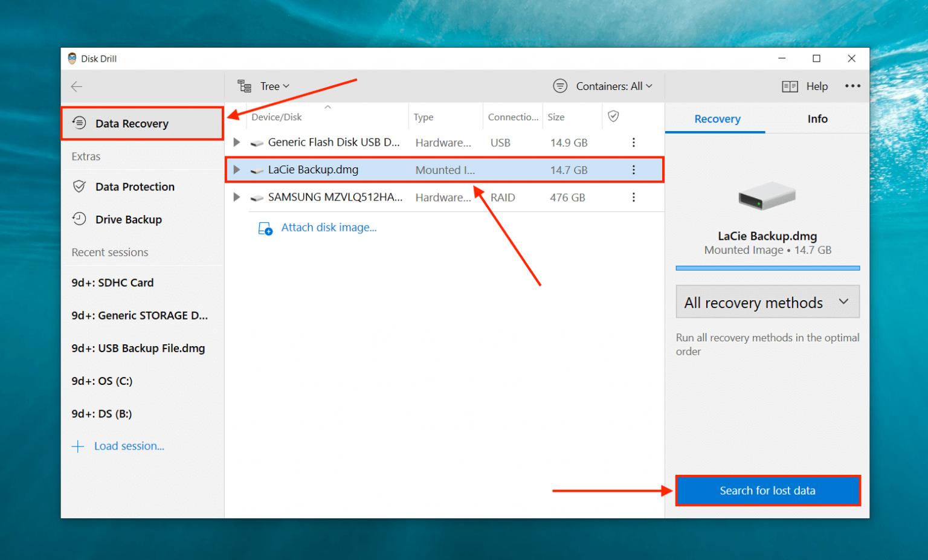Select the Data Protection shield icon
Screen dimensions: 928x560
pyautogui.click(x=79, y=186)
